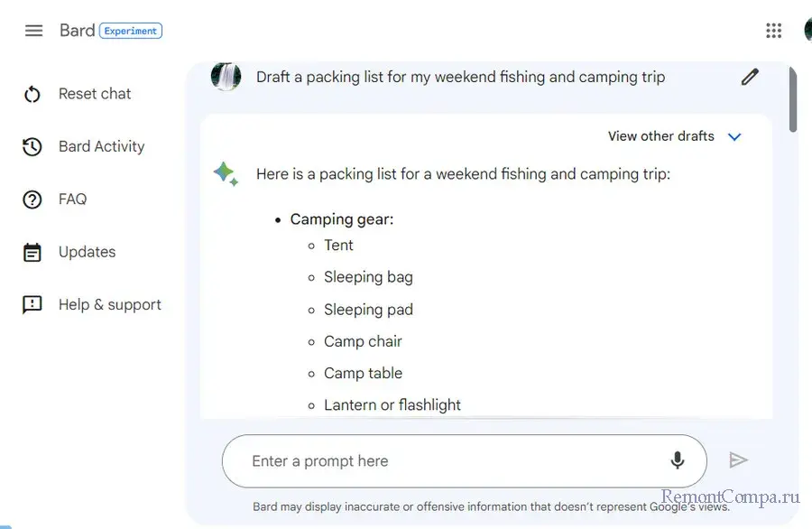
Task: Select Reset chat in sidebar
Action: [x=95, y=94]
